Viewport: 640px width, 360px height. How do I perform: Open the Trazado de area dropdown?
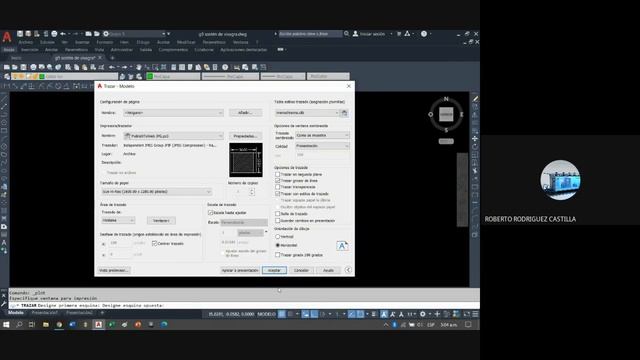coord(118,220)
